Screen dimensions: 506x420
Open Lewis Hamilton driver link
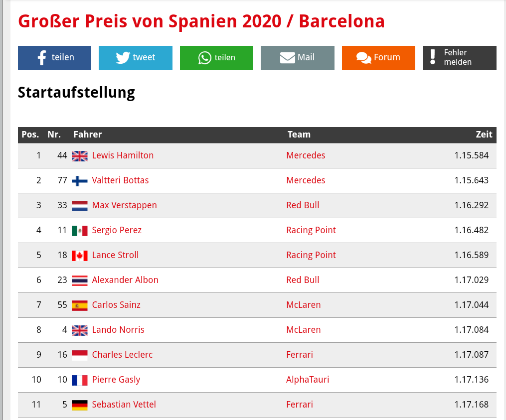123,155
